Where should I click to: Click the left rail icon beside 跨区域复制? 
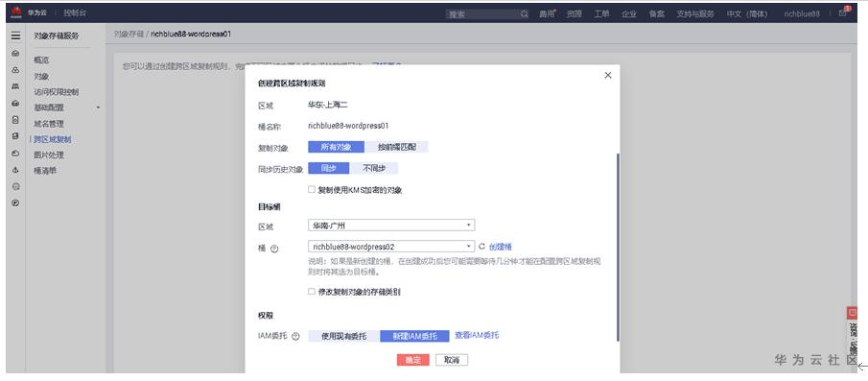tap(15, 135)
